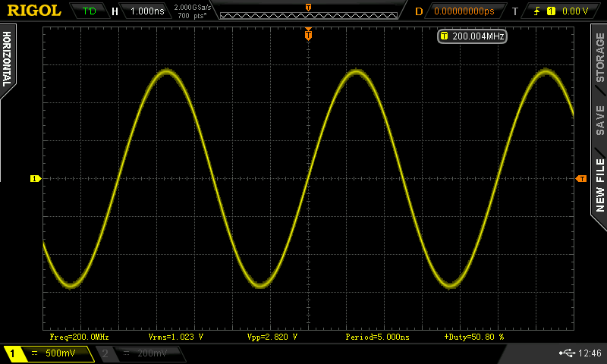The width and height of the screenshot is (607, 364).
Task: Click the waveform memory overview bar
Action: click(307, 11)
